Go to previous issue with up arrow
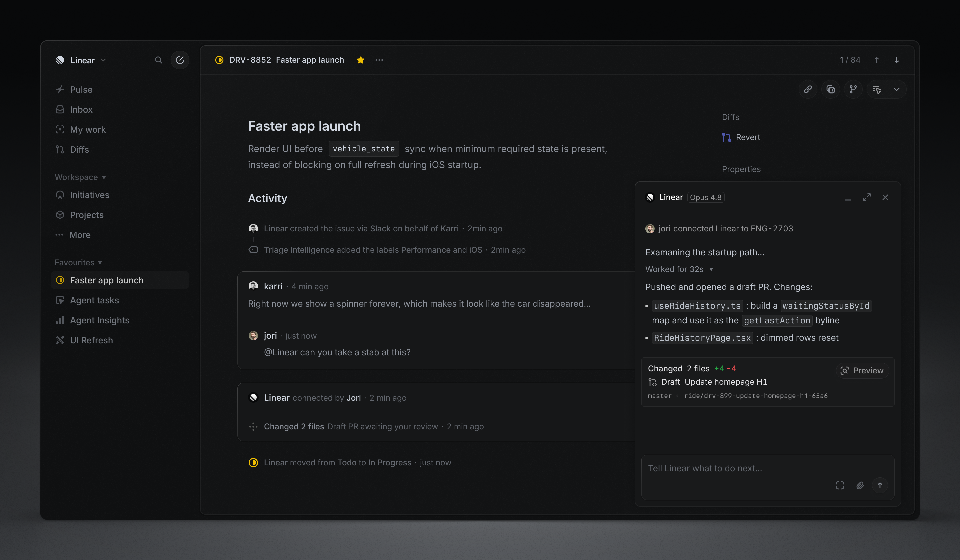This screenshot has height=560, width=960. point(876,60)
